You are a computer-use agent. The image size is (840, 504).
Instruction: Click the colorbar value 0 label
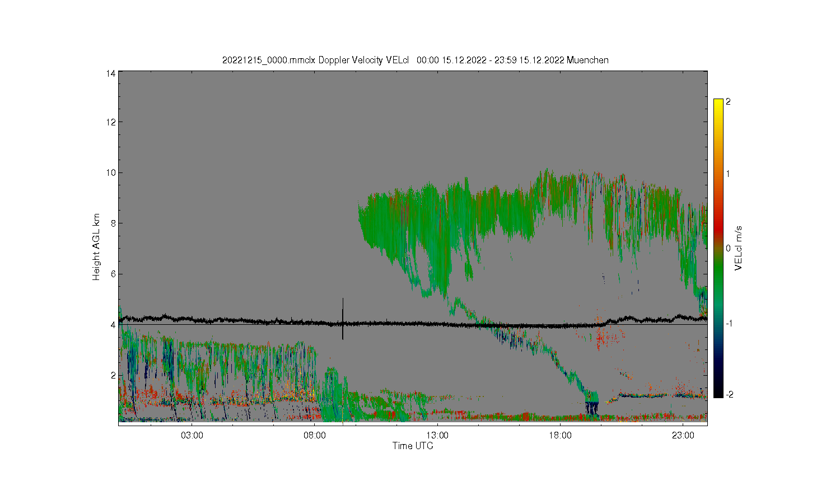(x=728, y=248)
